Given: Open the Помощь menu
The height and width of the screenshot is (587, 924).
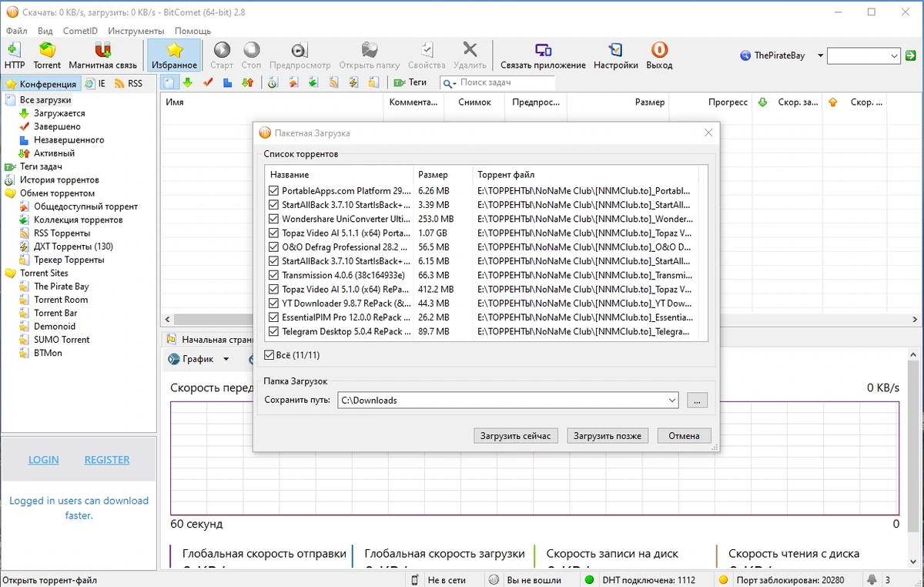Looking at the screenshot, I should pos(192,31).
